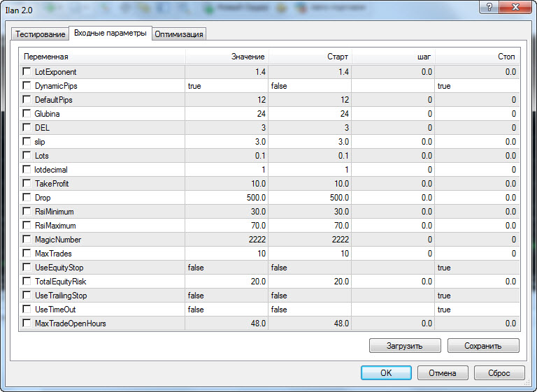Click the Сброс reset button
Screen dimensions: 537x392
(499, 373)
